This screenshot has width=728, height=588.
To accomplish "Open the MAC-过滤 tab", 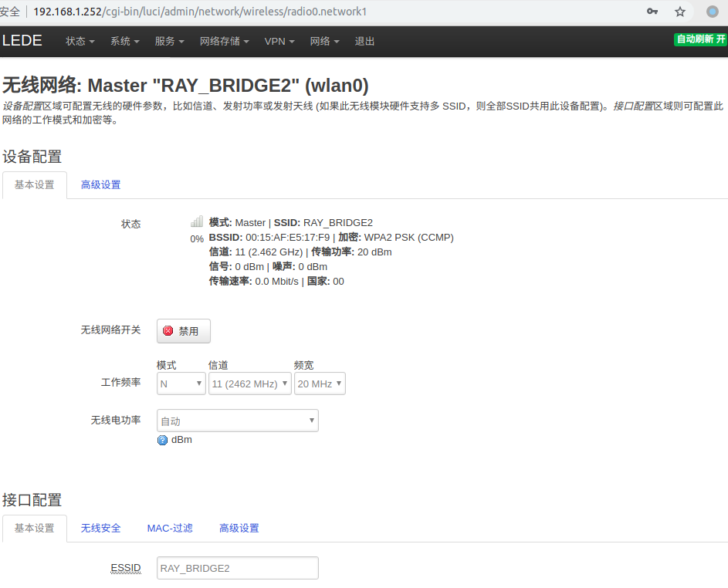I will [170, 529].
